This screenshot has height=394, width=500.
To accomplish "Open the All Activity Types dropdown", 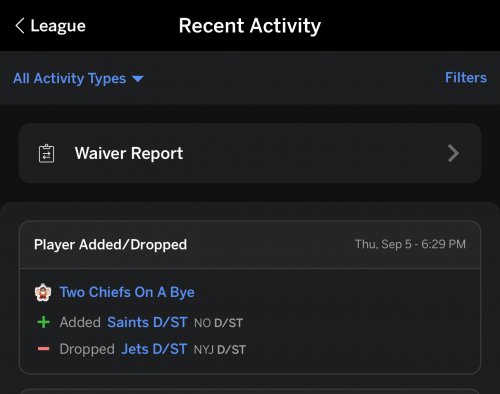I will click(x=78, y=79).
